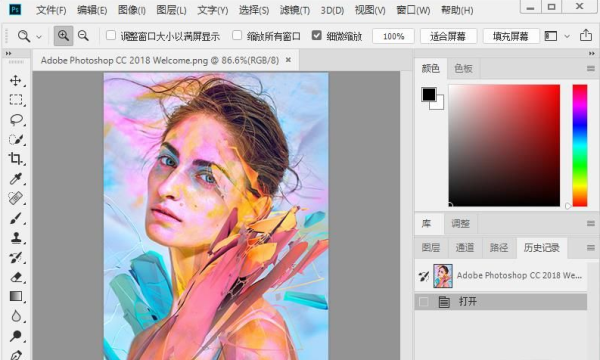This screenshot has height=360, width=600.
Task: Click the foreground black color swatch
Action: [x=428, y=94]
